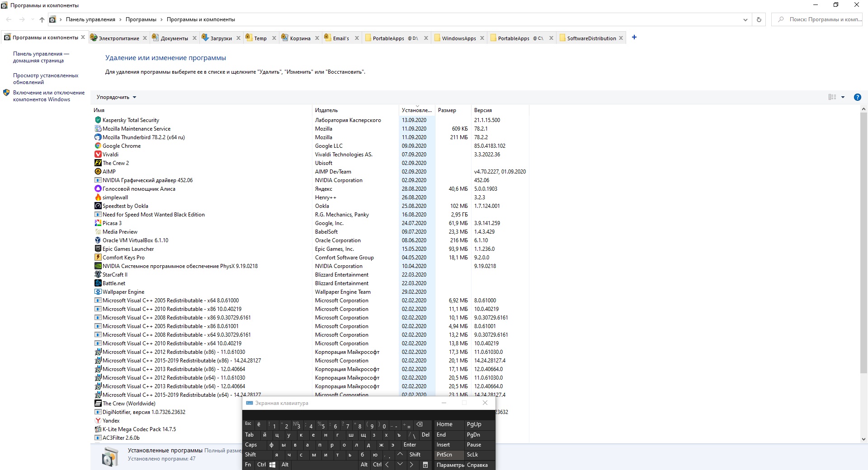Click the vertical scrollbar down arrow
The height and width of the screenshot is (470, 868).
coord(863,439)
